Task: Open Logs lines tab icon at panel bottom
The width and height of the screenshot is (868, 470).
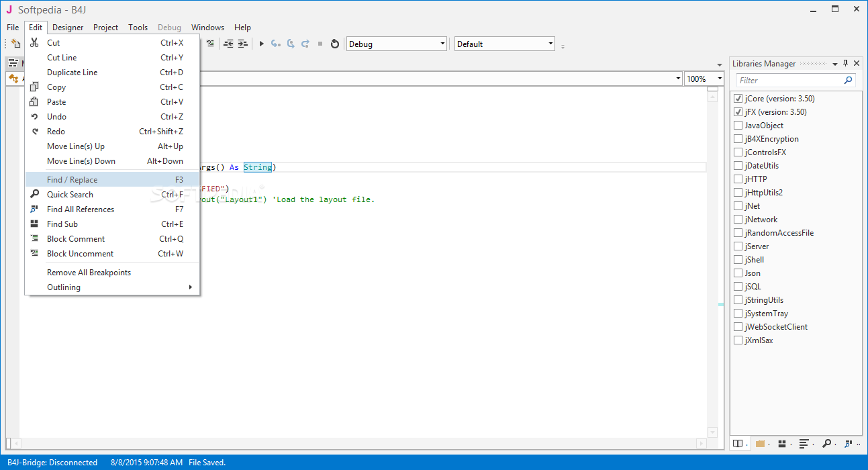Action: click(x=806, y=444)
